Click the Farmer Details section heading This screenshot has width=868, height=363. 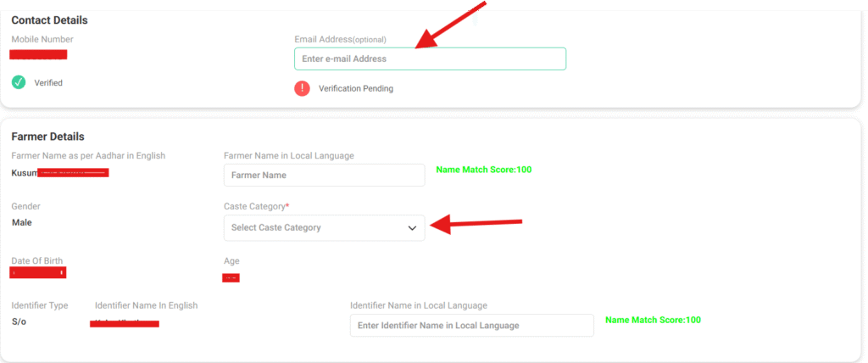coord(47,137)
